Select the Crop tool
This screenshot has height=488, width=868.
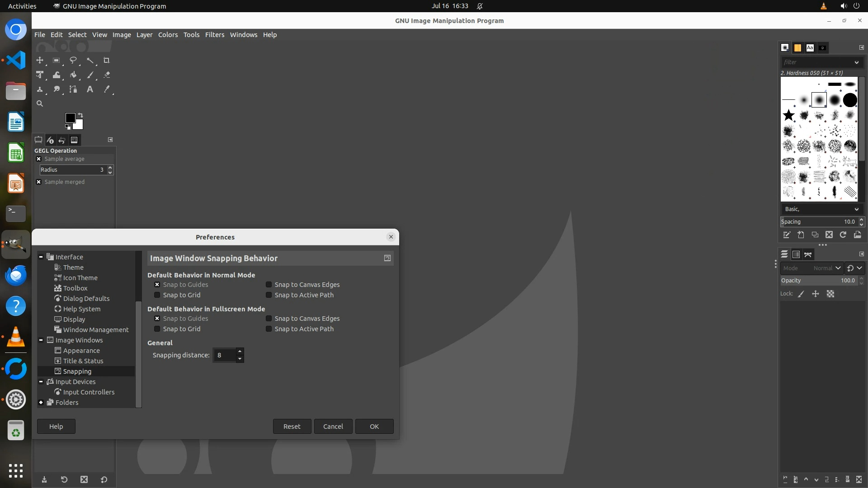point(107,61)
